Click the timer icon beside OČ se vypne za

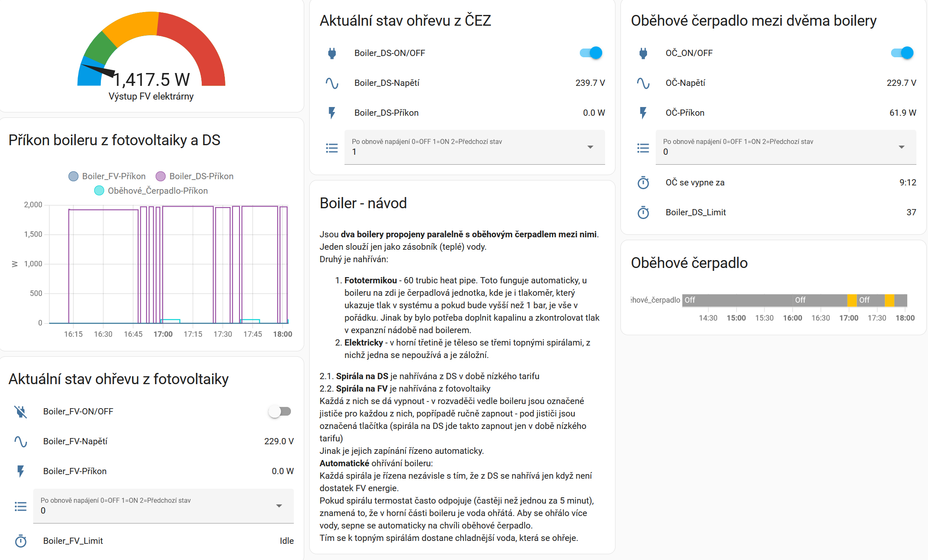click(x=643, y=183)
